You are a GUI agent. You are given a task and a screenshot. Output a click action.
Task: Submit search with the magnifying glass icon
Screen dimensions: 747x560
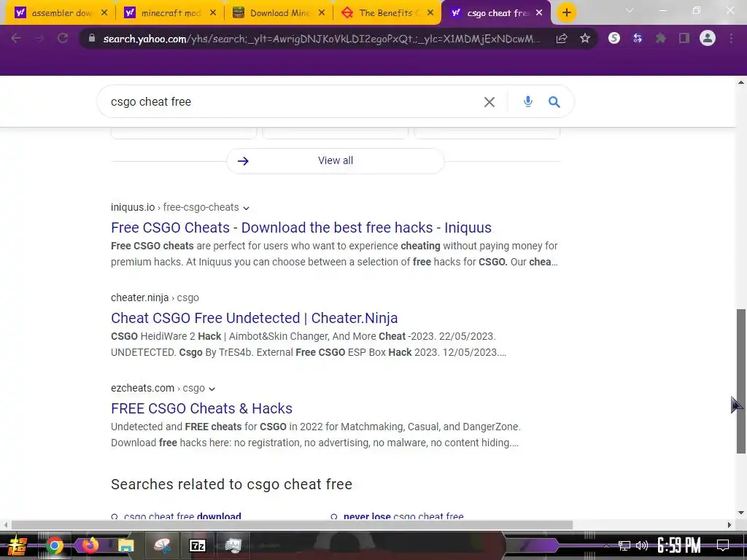coord(554,102)
